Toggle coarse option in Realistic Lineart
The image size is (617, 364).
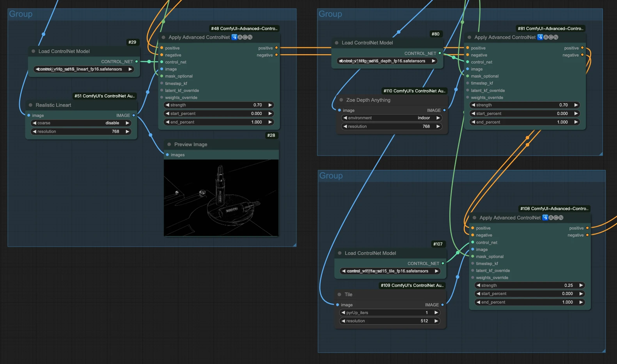coord(81,123)
